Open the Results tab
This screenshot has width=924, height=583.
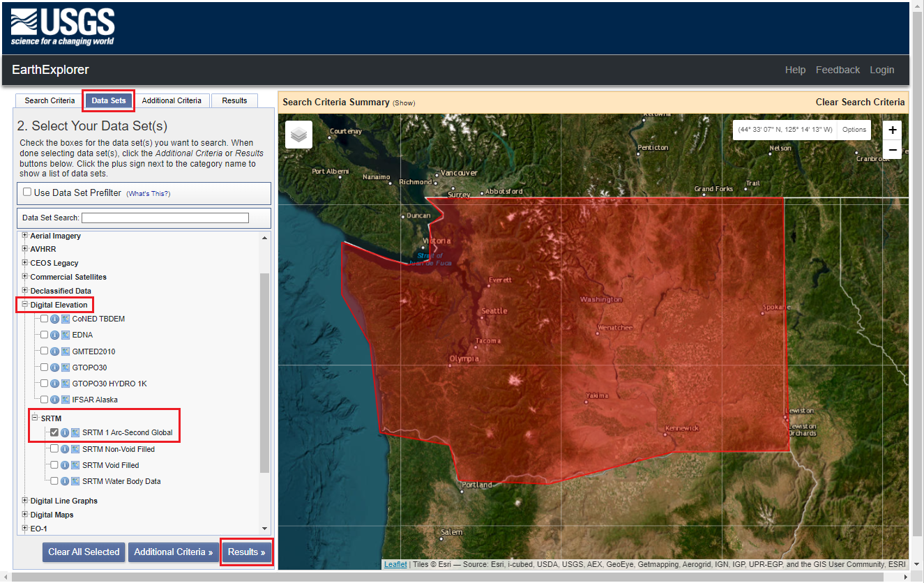234,100
